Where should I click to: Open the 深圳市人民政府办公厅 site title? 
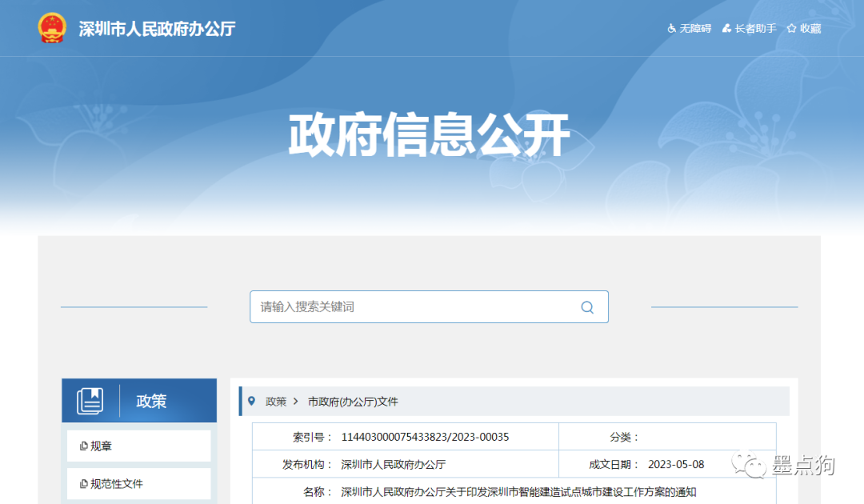[x=157, y=30]
